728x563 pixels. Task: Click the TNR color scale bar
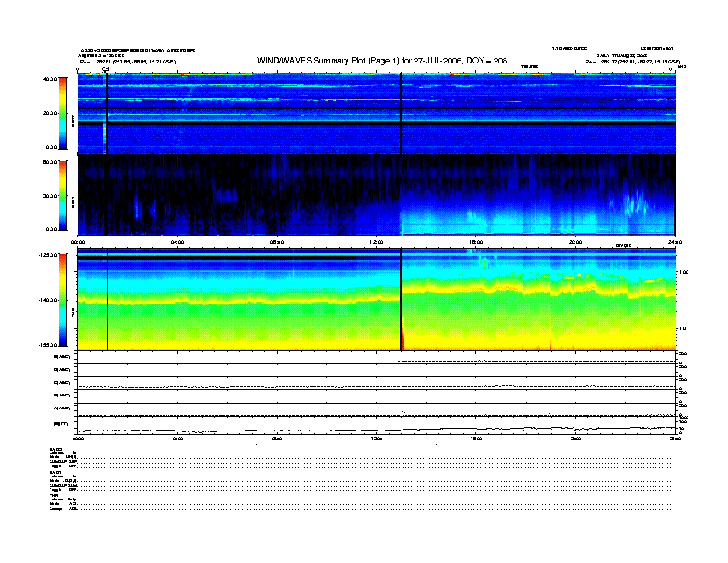[x=63, y=300]
